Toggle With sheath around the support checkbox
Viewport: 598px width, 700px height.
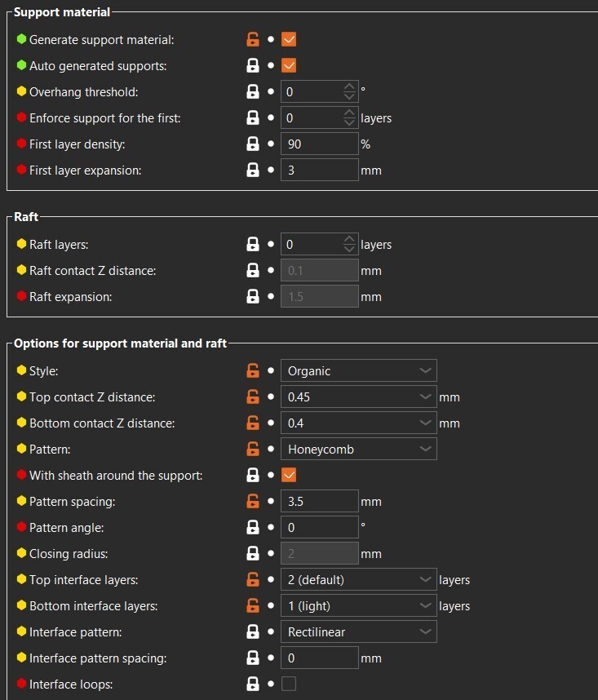coord(288,475)
